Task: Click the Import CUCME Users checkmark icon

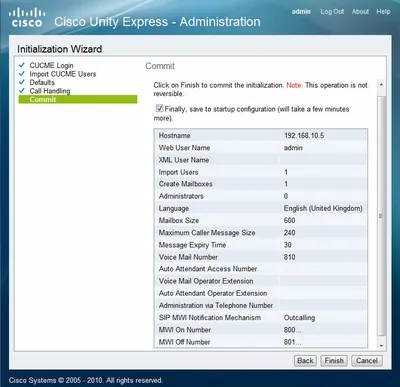Action: point(22,74)
